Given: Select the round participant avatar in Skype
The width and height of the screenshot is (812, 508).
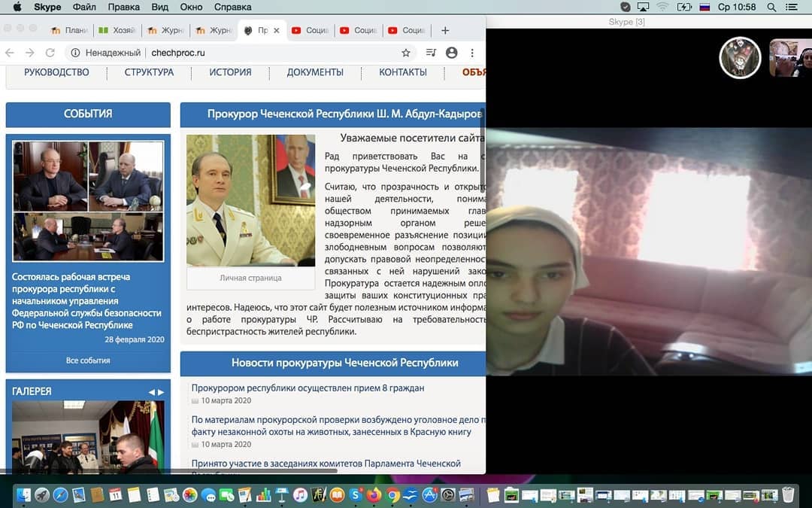Looking at the screenshot, I should (740, 58).
